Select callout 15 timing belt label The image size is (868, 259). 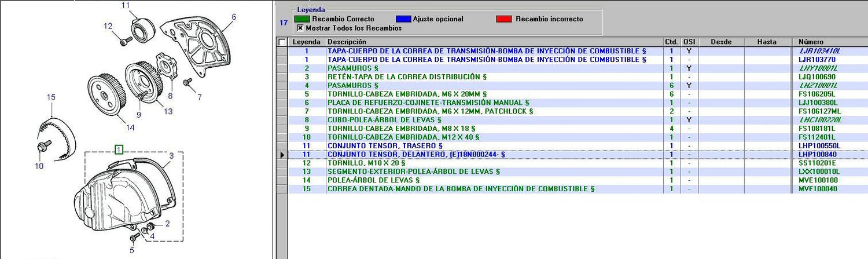coord(51,97)
